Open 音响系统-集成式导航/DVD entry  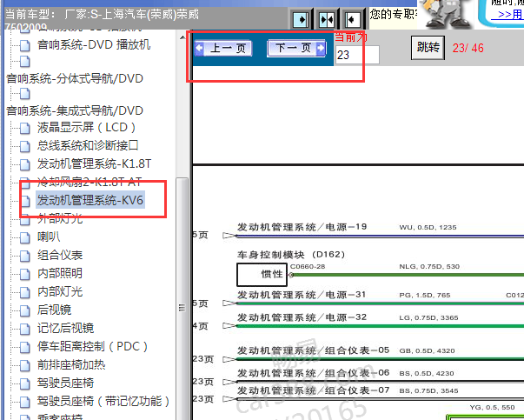click(x=75, y=110)
